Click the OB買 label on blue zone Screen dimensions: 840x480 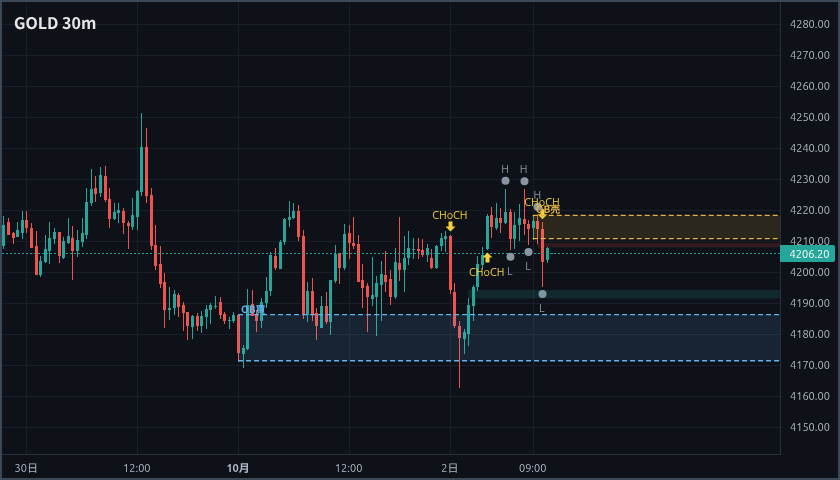pyautogui.click(x=252, y=309)
